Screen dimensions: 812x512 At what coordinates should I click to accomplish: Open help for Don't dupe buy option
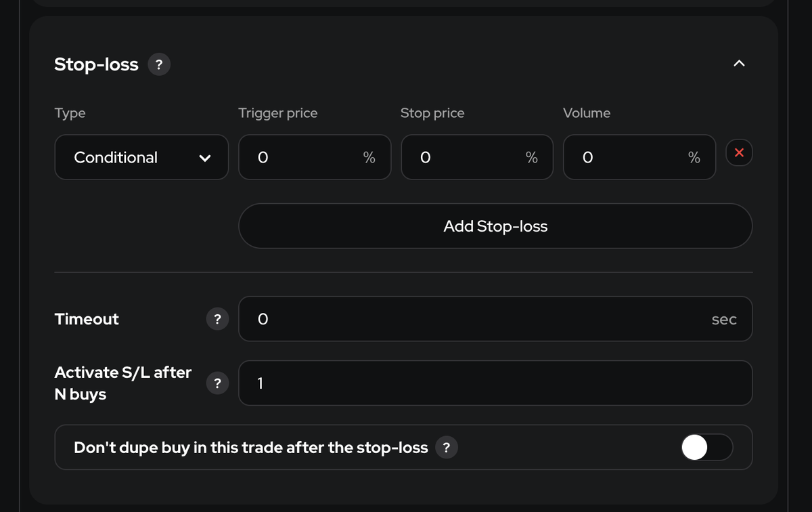(x=446, y=448)
